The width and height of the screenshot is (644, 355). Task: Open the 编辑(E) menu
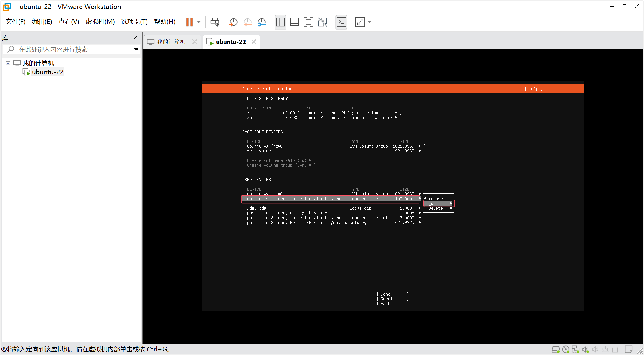pos(42,22)
